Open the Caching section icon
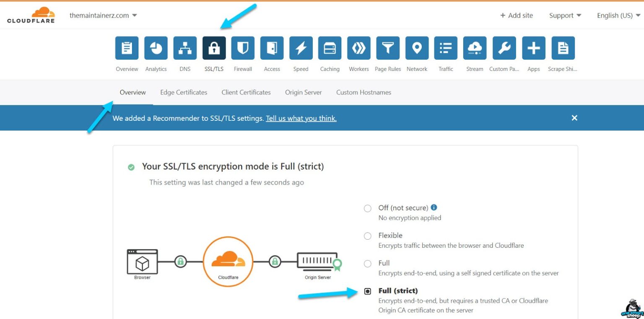This screenshot has height=319, width=644. pyautogui.click(x=330, y=48)
